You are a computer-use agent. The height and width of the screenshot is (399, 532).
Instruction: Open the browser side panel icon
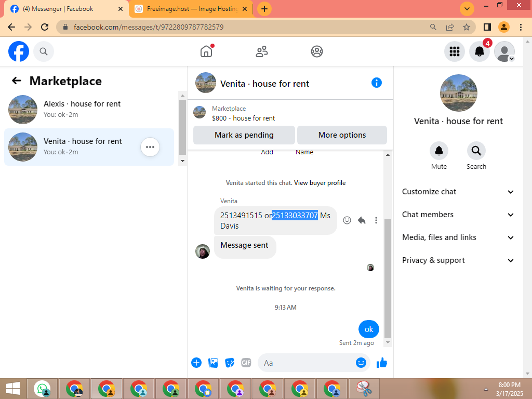pos(487,27)
